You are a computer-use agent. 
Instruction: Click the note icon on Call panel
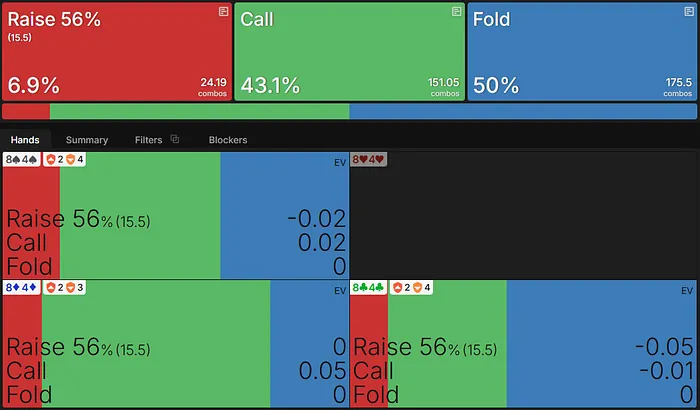[456, 11]
